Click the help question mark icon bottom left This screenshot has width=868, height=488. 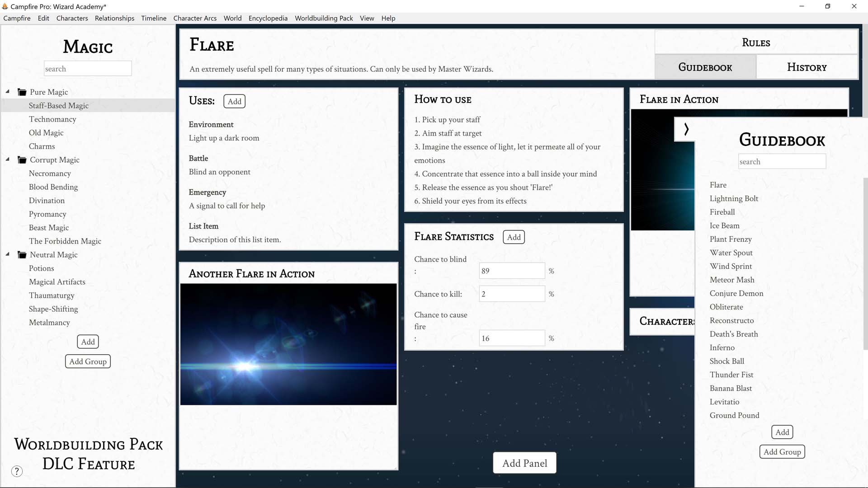[x=17, y=471]
